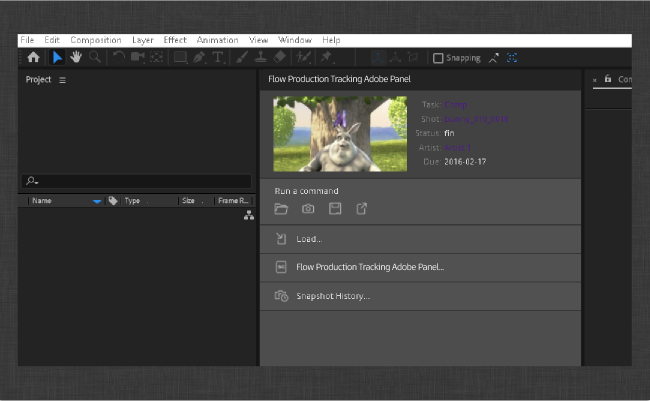Image resolution: width=650 pixels, height=401 pixels.
Task: Open the Effect menu
Action: 175,40
